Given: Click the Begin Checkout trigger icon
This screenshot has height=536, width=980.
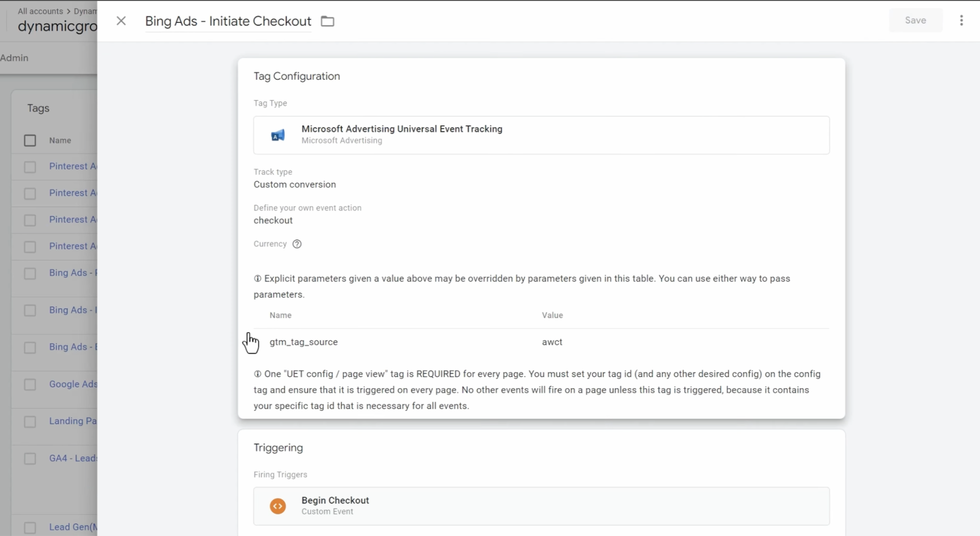Looking at the screenshot, I should pos(278,506).
